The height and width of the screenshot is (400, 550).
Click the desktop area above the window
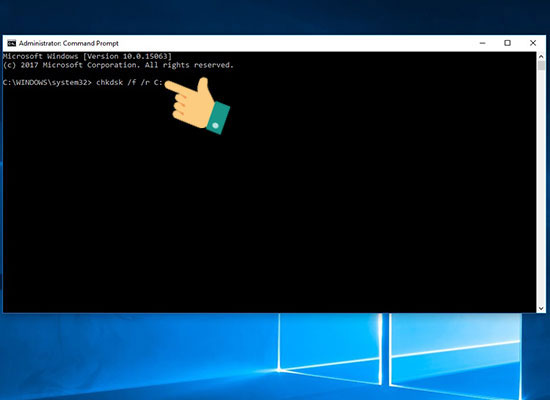(275, 17)
